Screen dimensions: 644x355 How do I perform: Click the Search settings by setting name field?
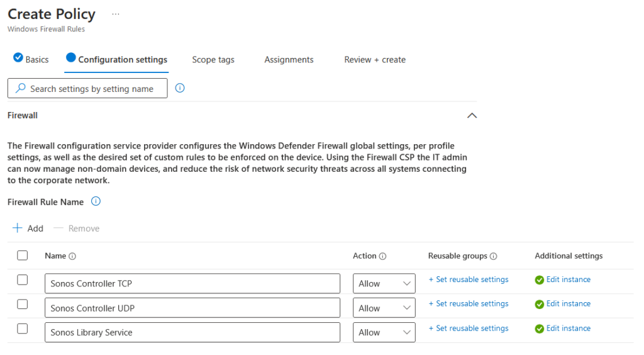point(91,89)
